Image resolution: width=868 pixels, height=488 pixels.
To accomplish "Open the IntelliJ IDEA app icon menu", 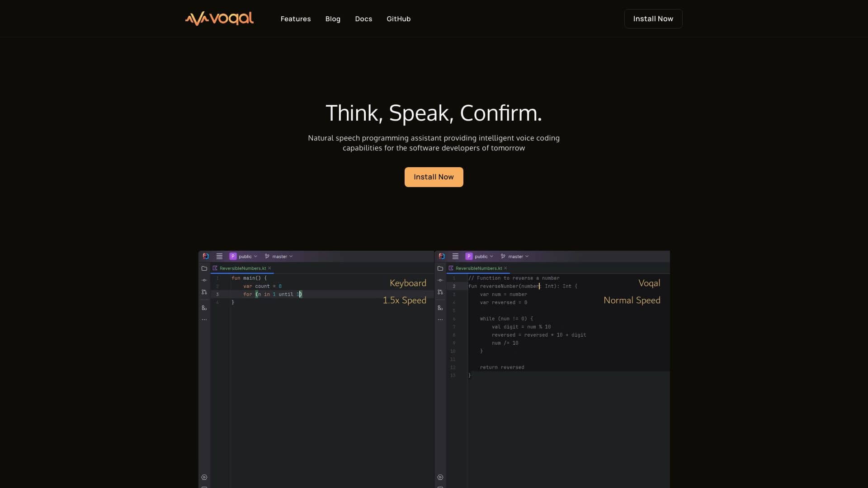I will coord(206,256).
